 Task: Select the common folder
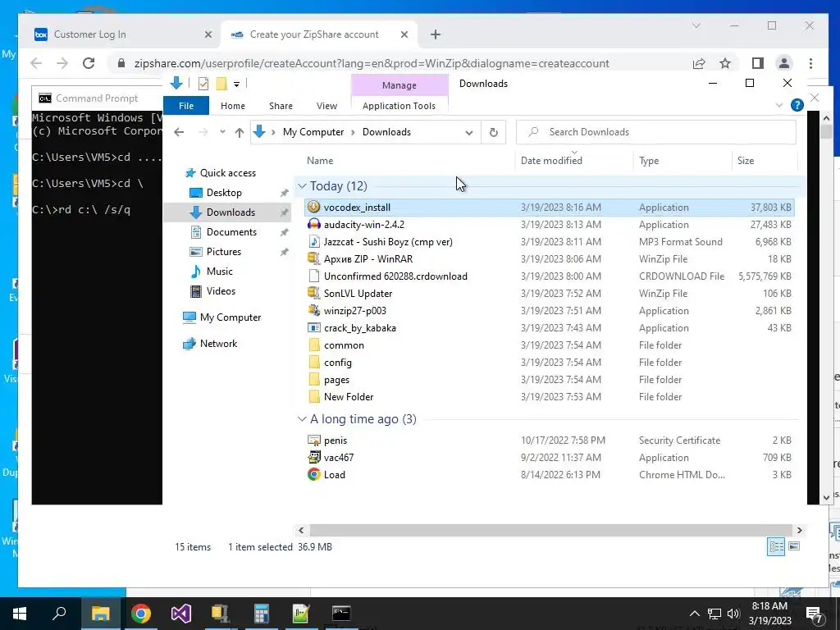(x=344, y=345)
